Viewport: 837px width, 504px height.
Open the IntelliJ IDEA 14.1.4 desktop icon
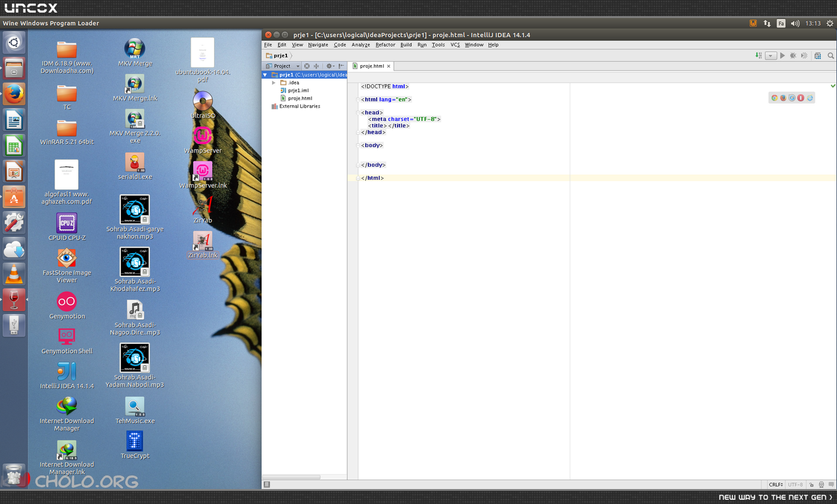(x=67, y=375)
